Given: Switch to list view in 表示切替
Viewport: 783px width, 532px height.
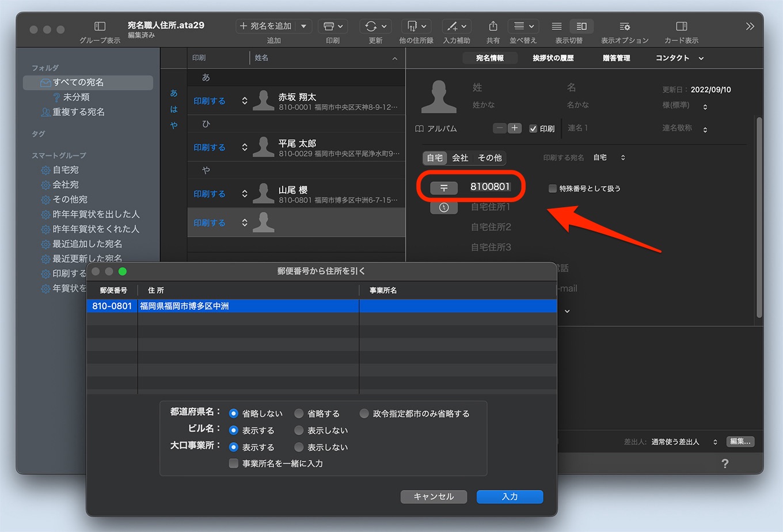Looking at the screenshot, I should click(x=557, y=26).
